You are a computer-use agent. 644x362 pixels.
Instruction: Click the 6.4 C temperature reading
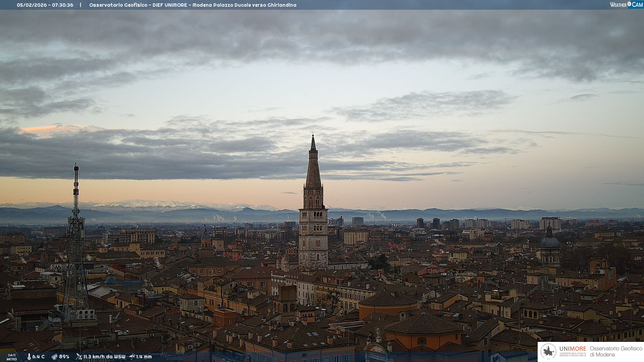39,357
